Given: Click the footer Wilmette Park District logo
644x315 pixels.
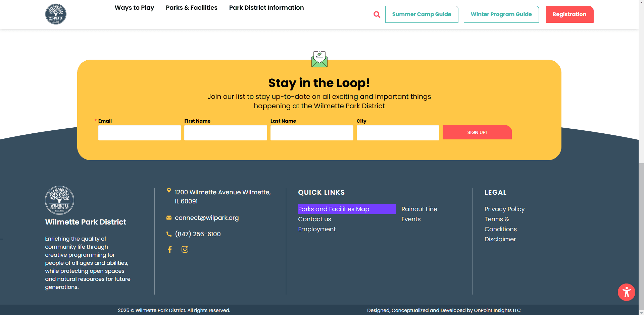Looking at the screenshot, I should click(60, 200).
